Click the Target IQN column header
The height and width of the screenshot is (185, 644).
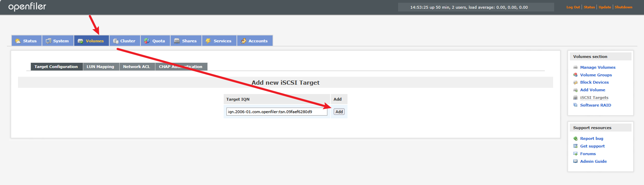[277, 99]
